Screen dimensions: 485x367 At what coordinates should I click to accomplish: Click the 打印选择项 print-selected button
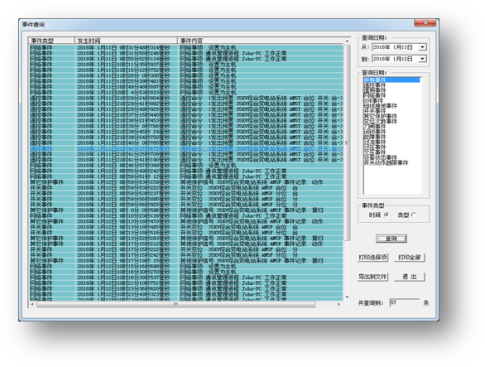373,257
